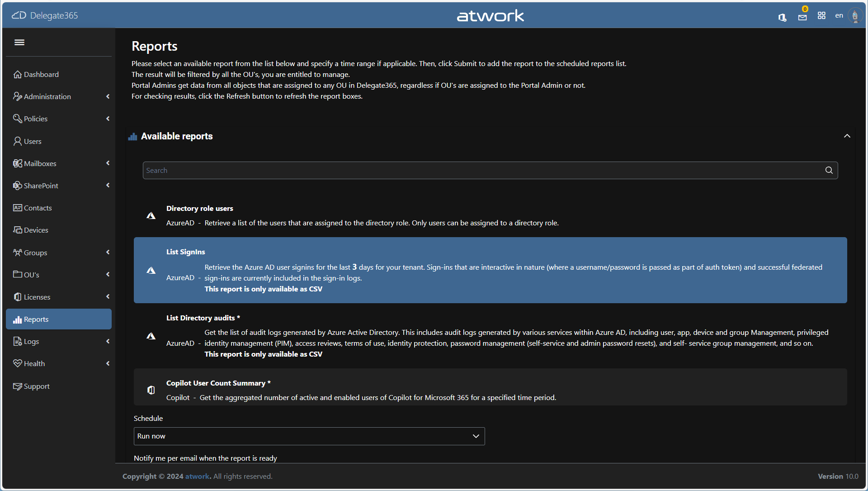The image size is (868, 491).
Task: Open the en language selector
Action: (839, 15)
